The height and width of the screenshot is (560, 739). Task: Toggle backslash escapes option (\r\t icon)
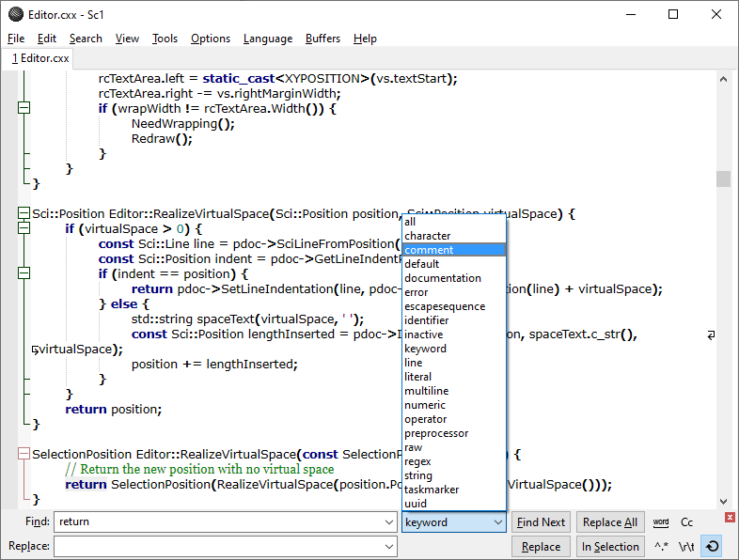[x=686, y=546]
